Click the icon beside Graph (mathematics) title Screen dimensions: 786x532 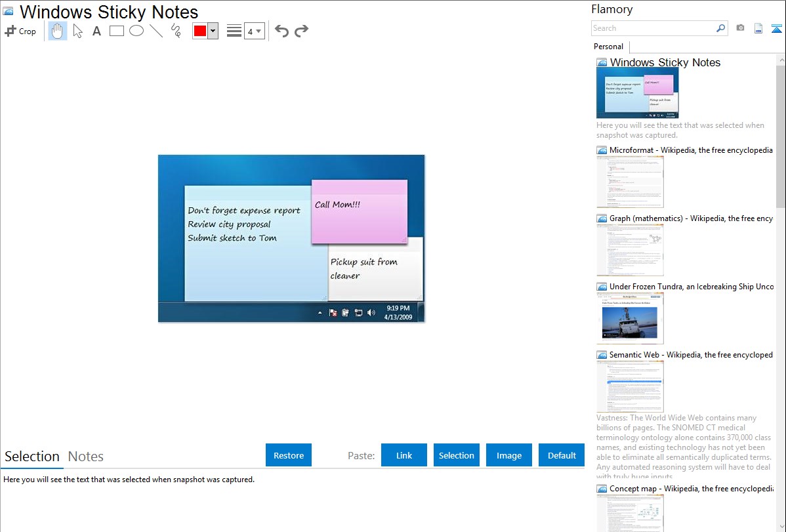point(602,218)
